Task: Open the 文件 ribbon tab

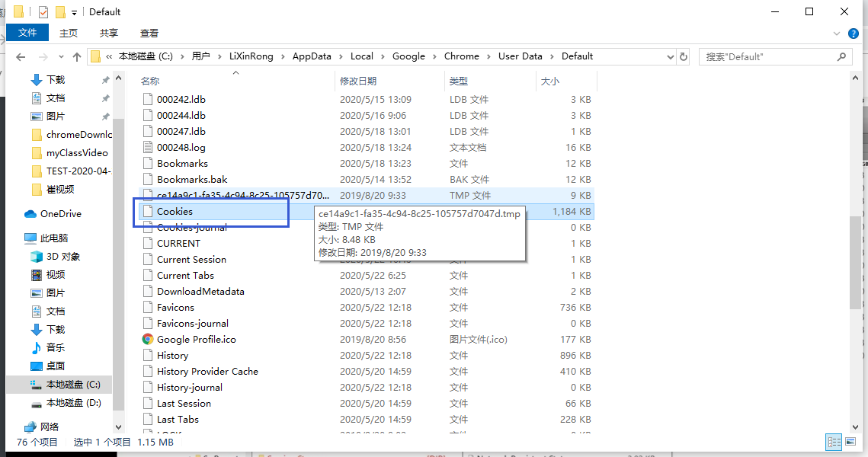Action: tap(27, 33)
